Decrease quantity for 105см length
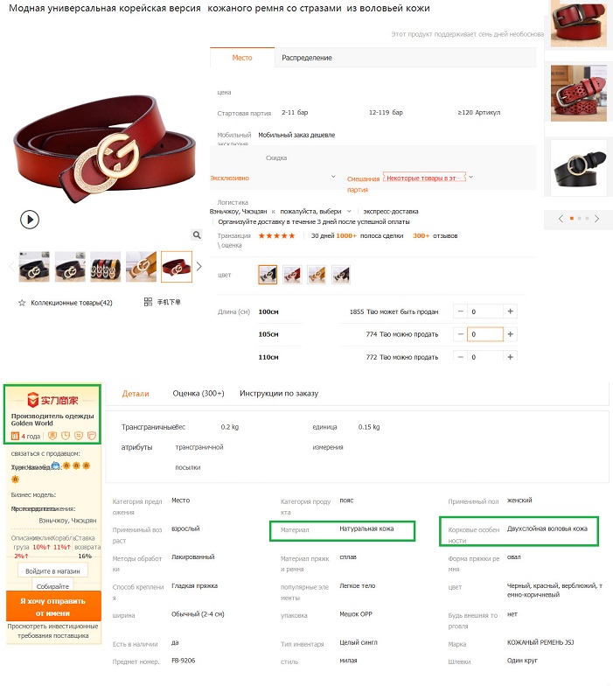The height and width of the screenshot is (700, 613). [x=461, y=334]
